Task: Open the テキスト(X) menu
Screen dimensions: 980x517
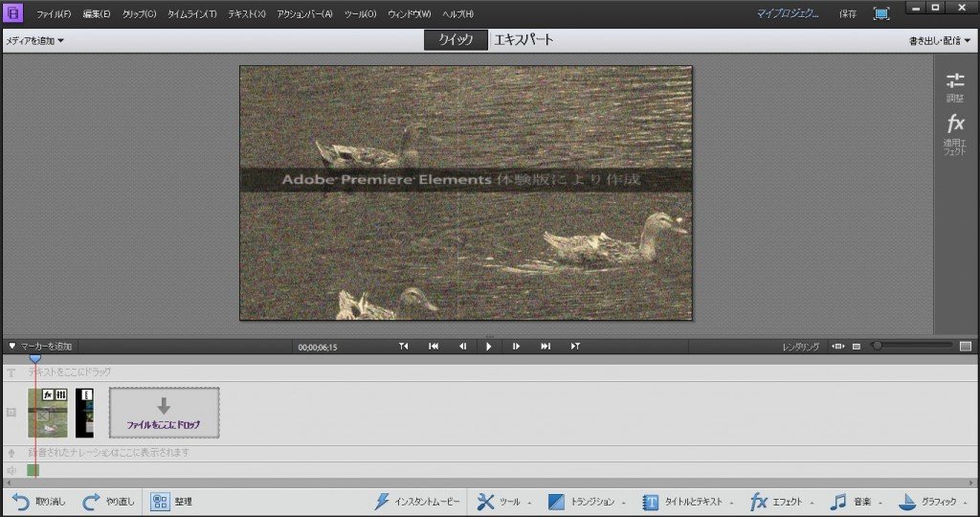Action: click(x=246, y=13)
